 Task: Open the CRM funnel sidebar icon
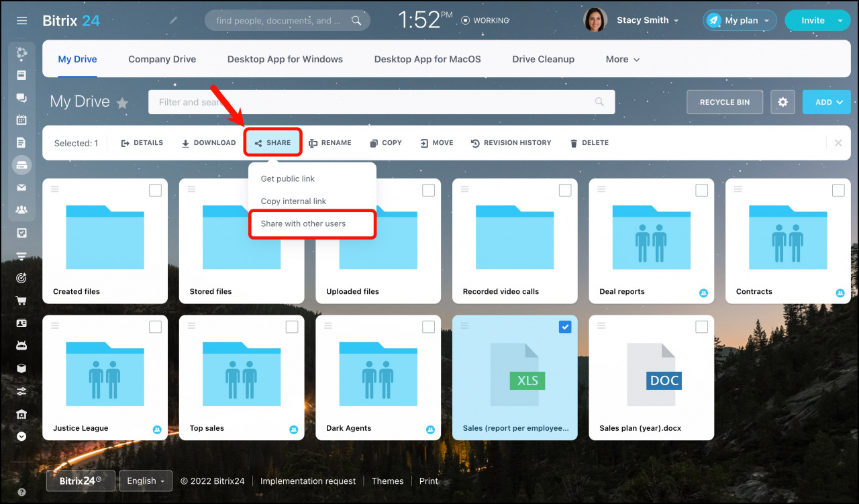21,256
